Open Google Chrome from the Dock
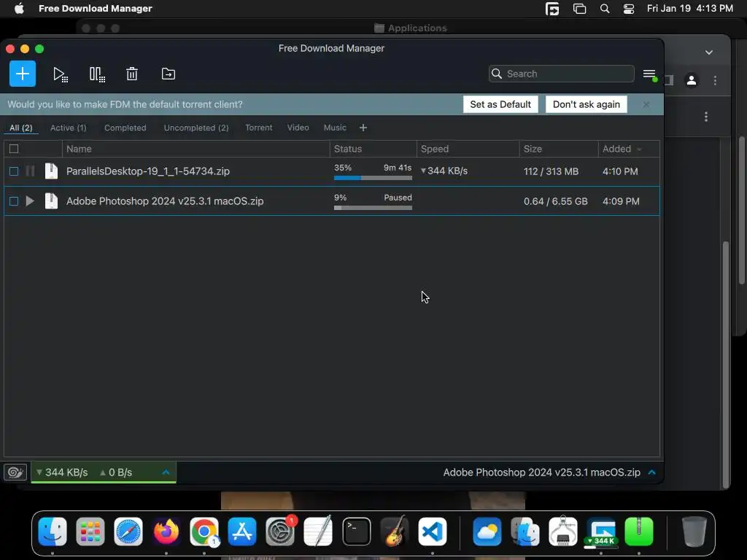 (204, 532)
